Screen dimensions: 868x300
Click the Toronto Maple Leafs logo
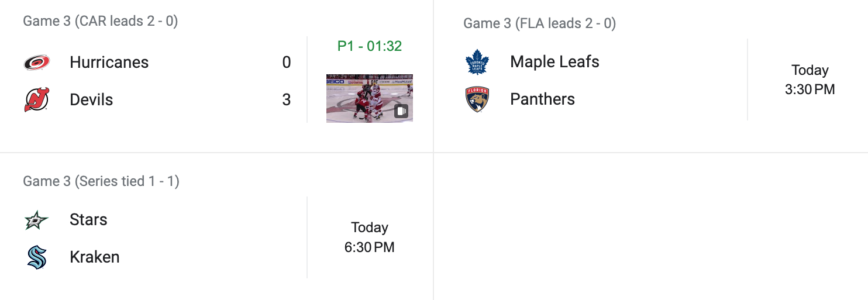pos(477,62)
